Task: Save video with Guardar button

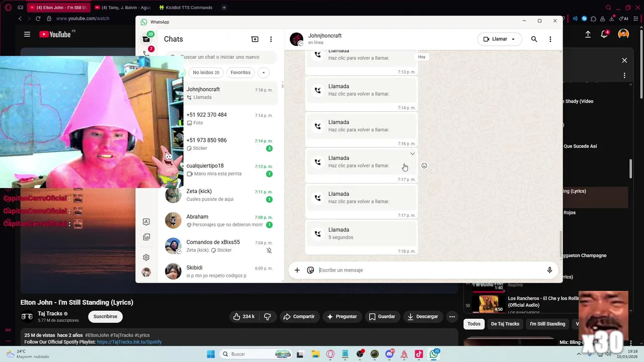Action: [x=382, y=316]
